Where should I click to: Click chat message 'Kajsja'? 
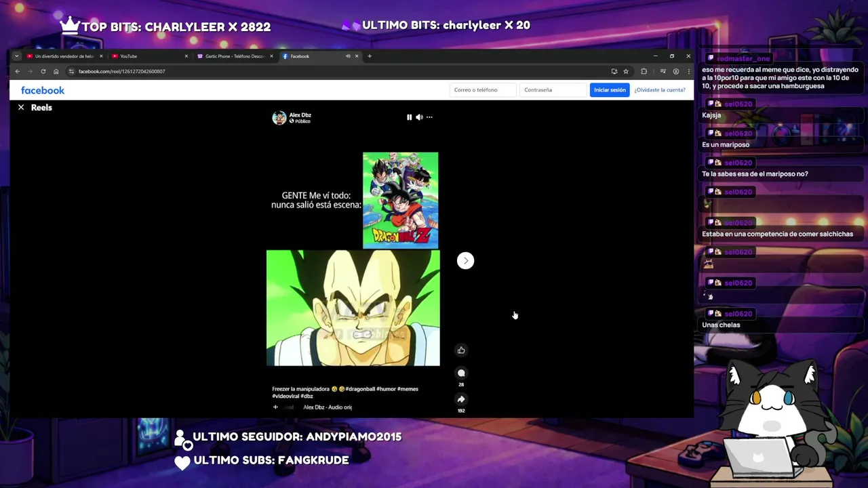point(711,115)
